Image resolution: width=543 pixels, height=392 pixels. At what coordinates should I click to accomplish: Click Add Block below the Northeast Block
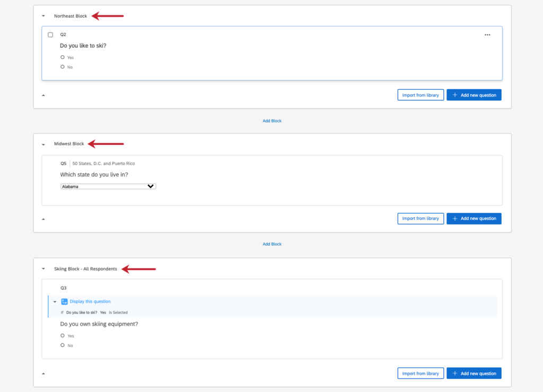[x=272, y=120]
